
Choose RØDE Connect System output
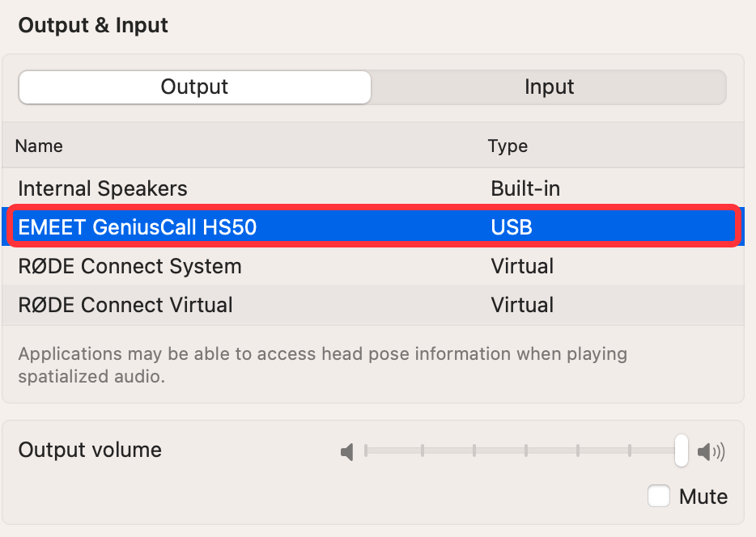click(373, 266)
